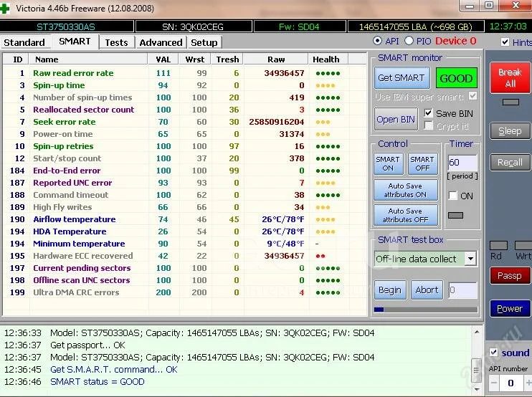Select the Power-on time attribute

tap(185, 134)
